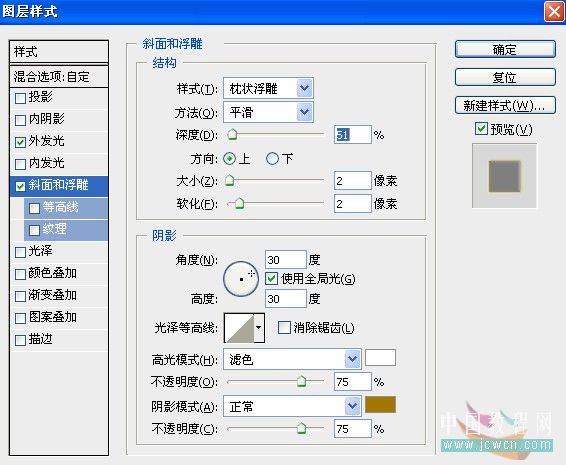Click the highlight 不透明度(O) slider handle
The width and height of the screenshot is (566, 465).
pyautogui.click(x=301, y=381)
